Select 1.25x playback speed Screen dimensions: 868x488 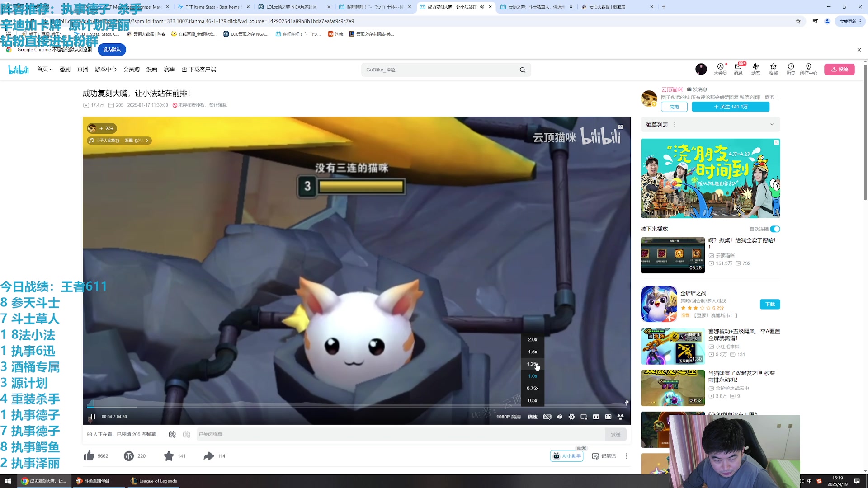coord(533,364)
